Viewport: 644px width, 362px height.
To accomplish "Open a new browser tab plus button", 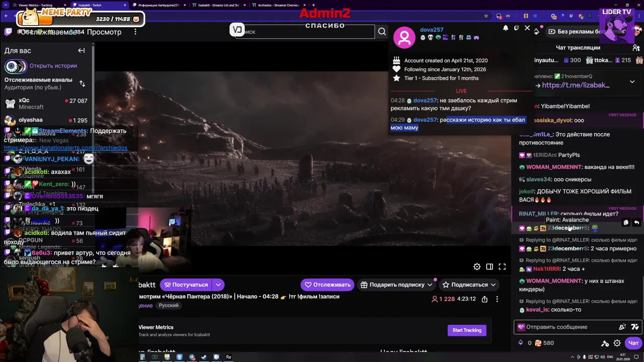I will tap(313, 5).
